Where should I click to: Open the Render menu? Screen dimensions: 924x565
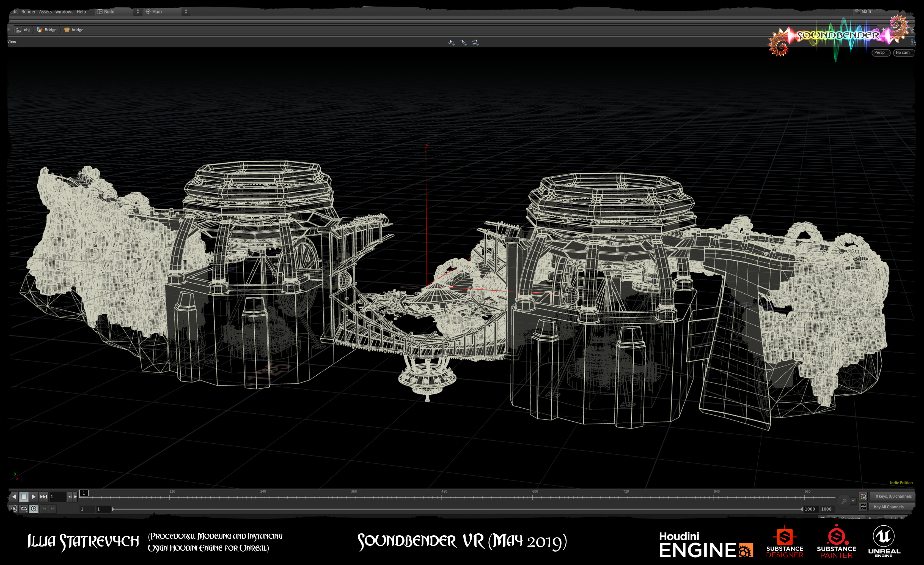click(29, 12)
